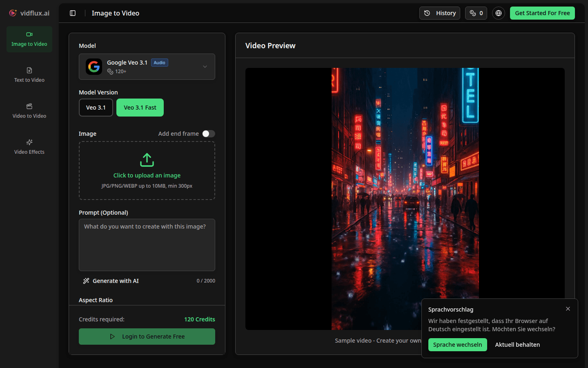Click Get Started For Free

point(542,13)
